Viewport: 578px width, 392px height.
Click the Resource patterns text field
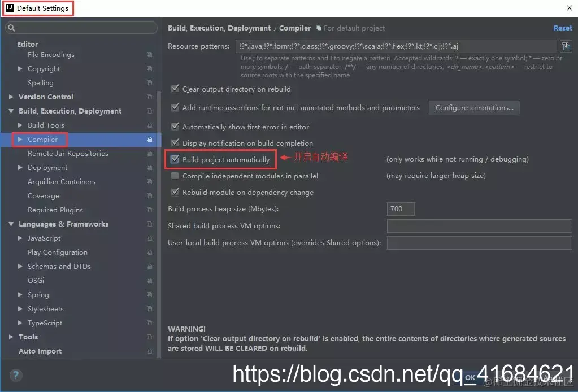coord(397,46)
